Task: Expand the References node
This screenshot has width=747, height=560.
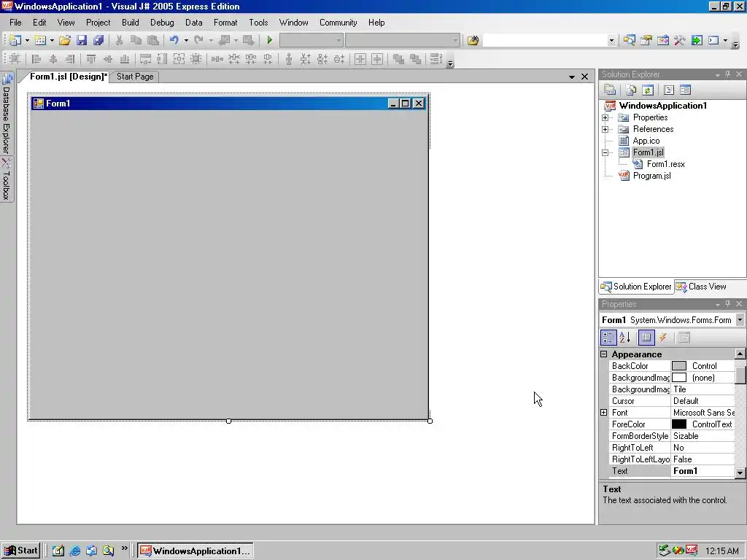Action: pyautogui.click(x=605, y=129)
